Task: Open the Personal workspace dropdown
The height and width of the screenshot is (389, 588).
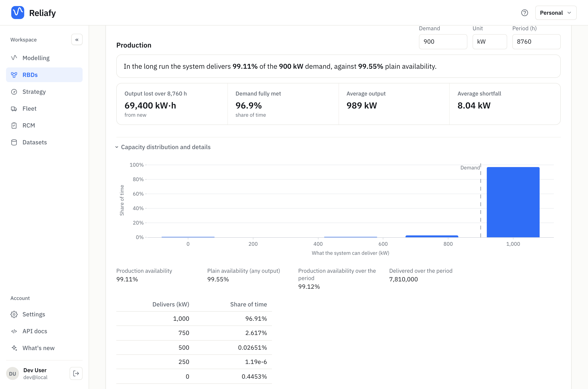Action: click(556, 13)
